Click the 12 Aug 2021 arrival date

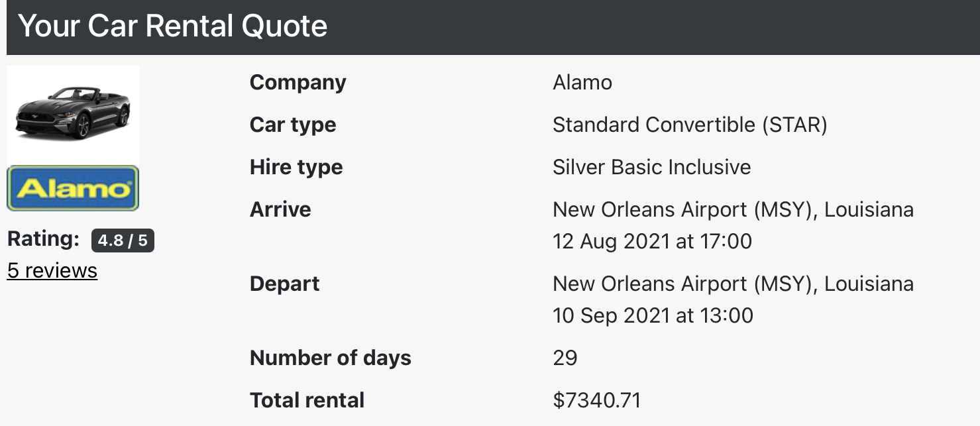pos(652,241)
